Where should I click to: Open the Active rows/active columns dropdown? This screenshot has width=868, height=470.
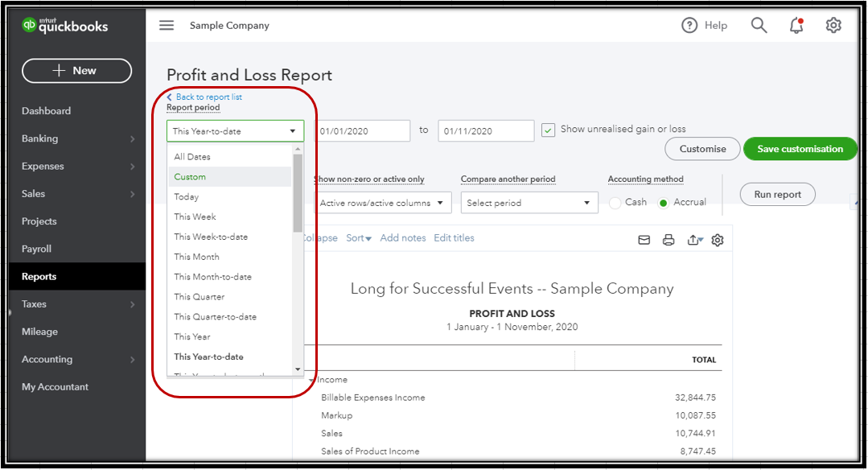click(x=383, y=203)
